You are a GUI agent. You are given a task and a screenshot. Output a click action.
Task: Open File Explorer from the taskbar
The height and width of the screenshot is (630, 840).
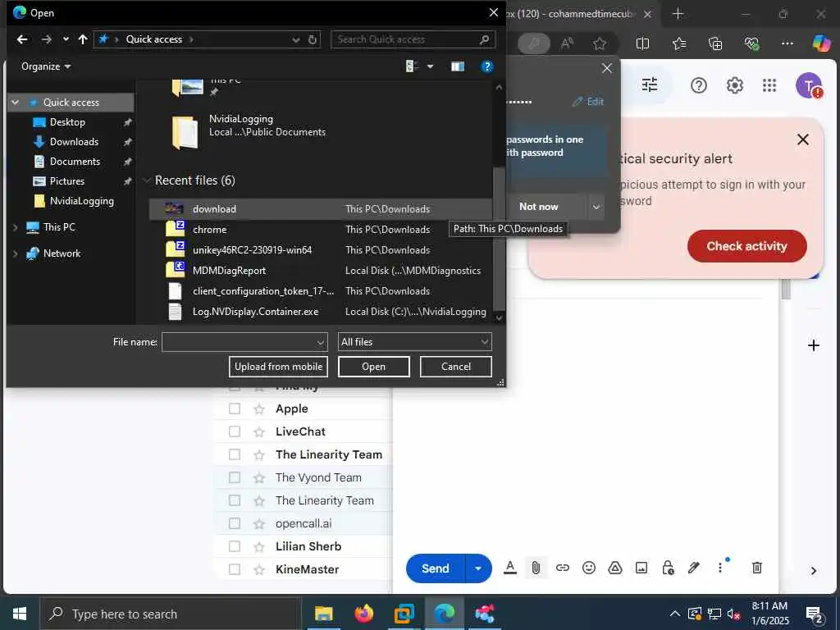coord(323,614)
